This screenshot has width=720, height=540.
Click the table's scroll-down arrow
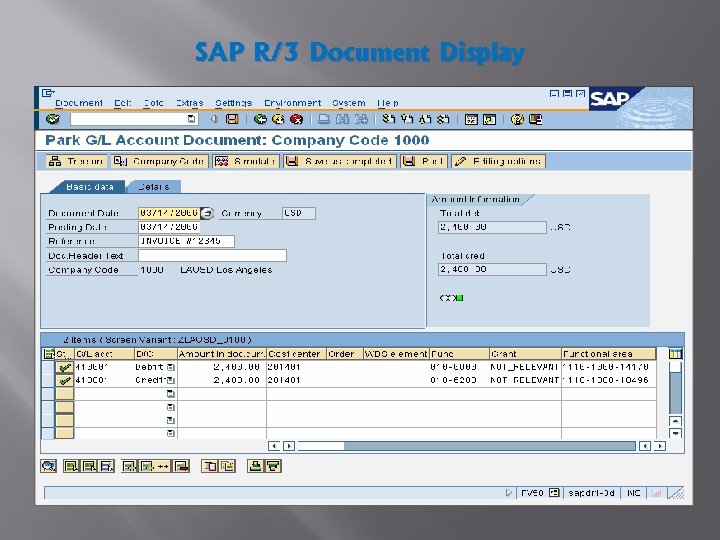point(675,433)
